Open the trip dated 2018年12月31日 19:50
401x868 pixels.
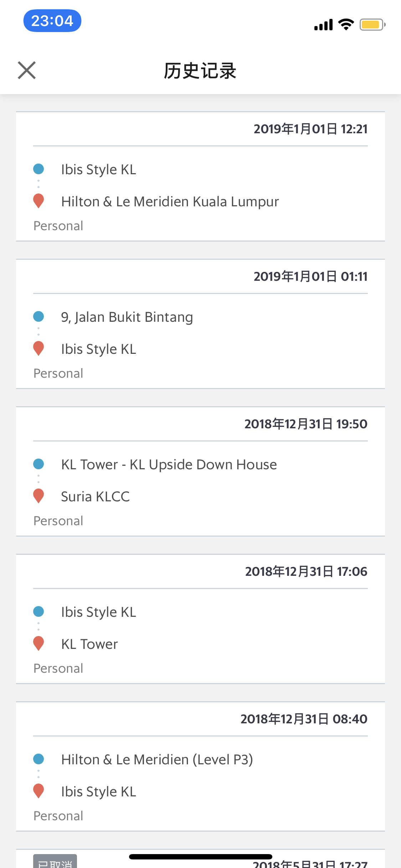tap(305, 424)
